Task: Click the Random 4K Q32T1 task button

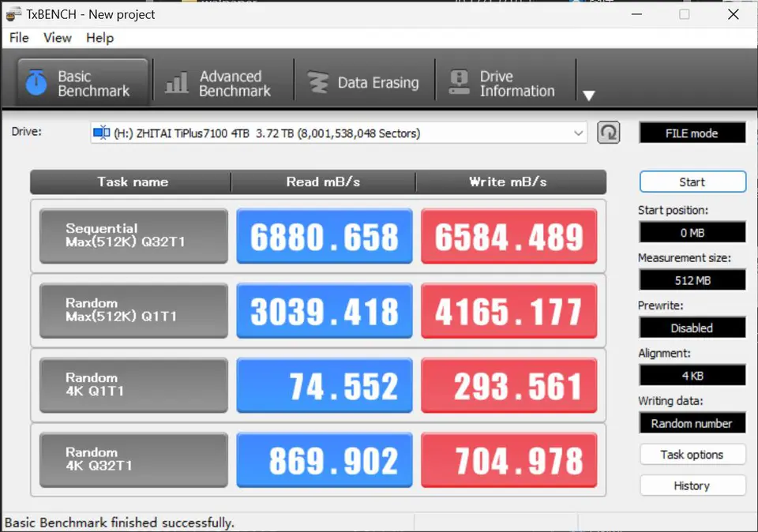Action: pyautogui.click(x=133, y=460)
